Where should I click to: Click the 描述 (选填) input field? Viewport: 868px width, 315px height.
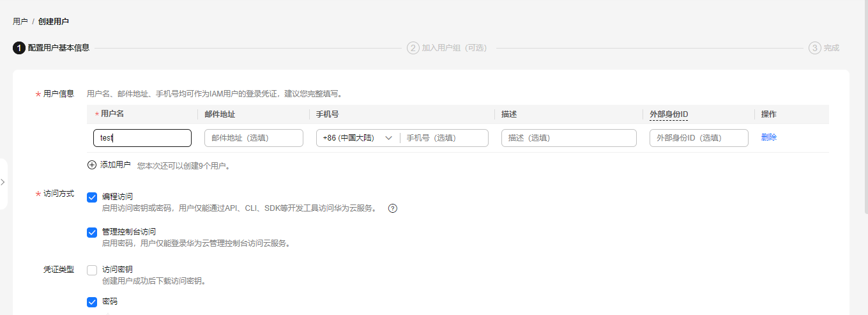click(568, 138)
